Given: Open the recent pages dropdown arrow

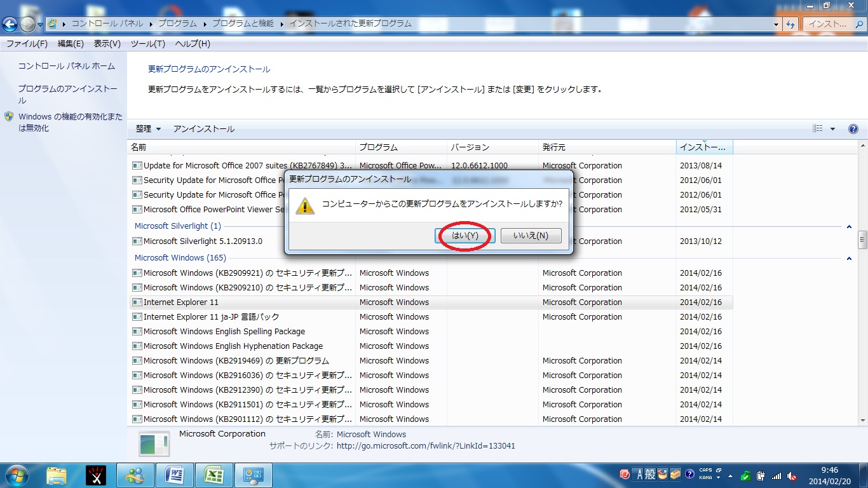Looking at the screenshot, I should 41,25.
